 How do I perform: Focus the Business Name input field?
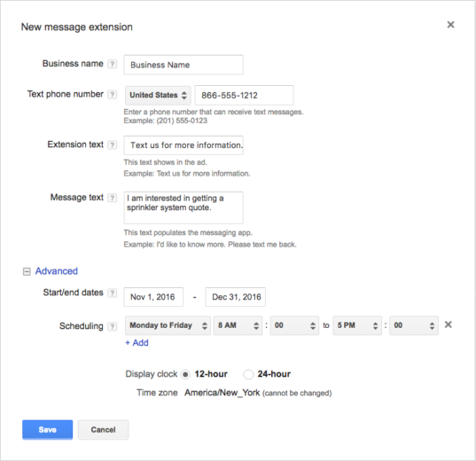183,65
